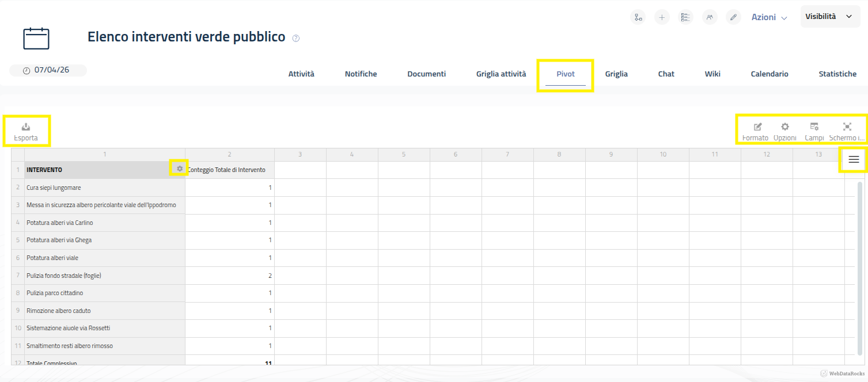This screenshot has height=382, width=868.
Task: Switch to the Griglia attività tab
Action: click(501, 74)
